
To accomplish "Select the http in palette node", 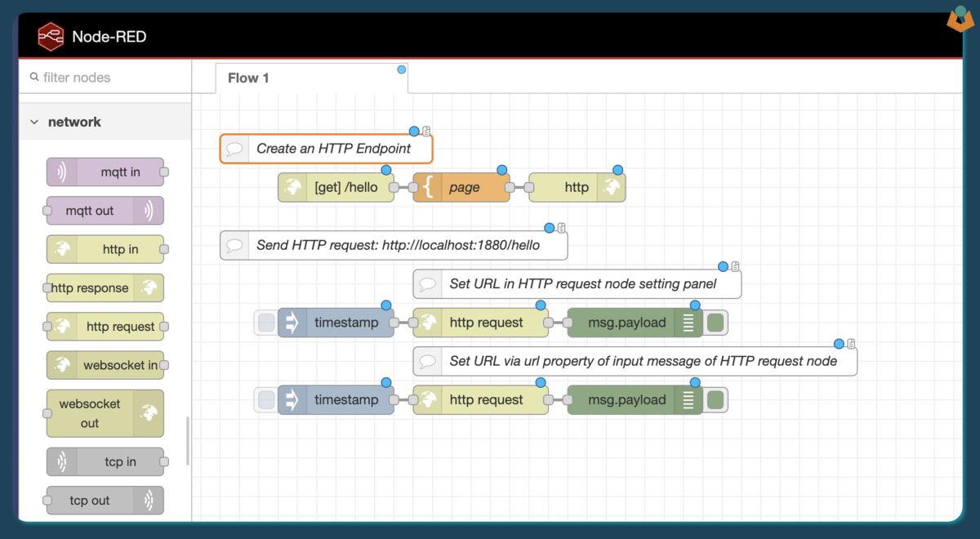I will coord(105,249).
